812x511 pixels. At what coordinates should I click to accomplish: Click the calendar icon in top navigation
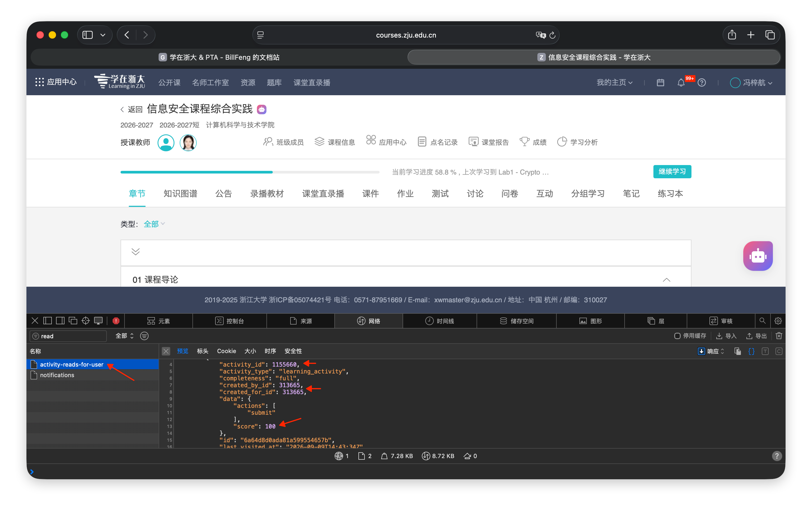pos(660,83)
